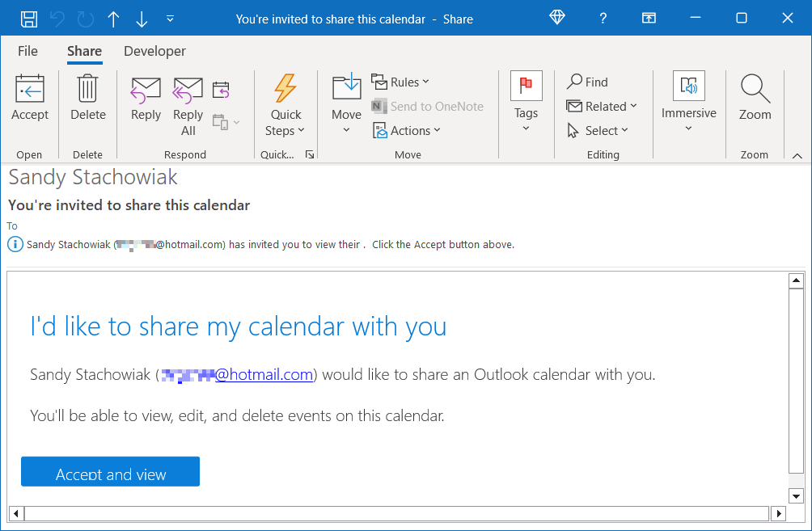This screenshot has height=531, width=812.
Task: Open the File tab
Action: [x=27, y=51]
